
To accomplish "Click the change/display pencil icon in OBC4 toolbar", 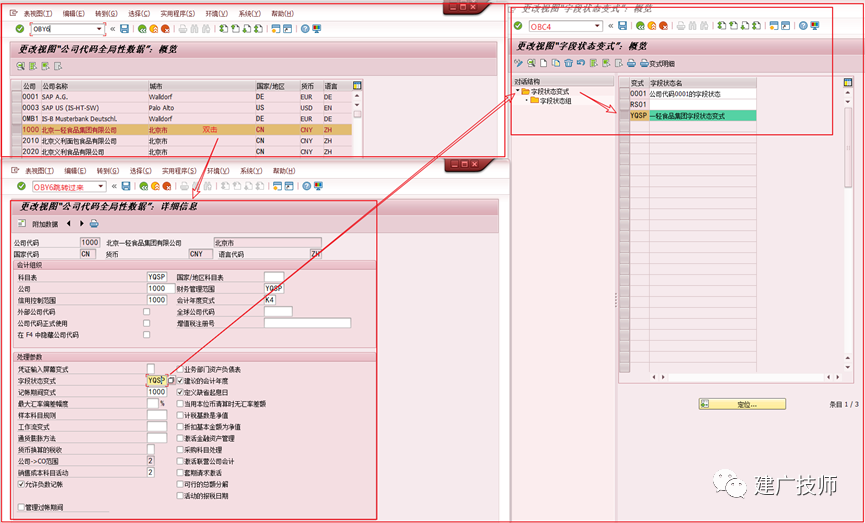I will 519,63.
